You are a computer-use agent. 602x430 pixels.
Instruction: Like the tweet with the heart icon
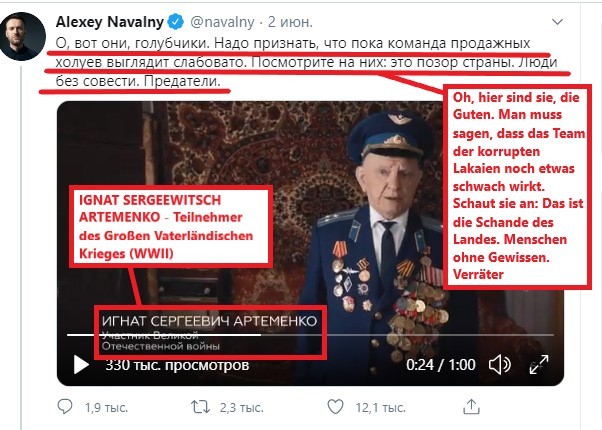point(334,408)
